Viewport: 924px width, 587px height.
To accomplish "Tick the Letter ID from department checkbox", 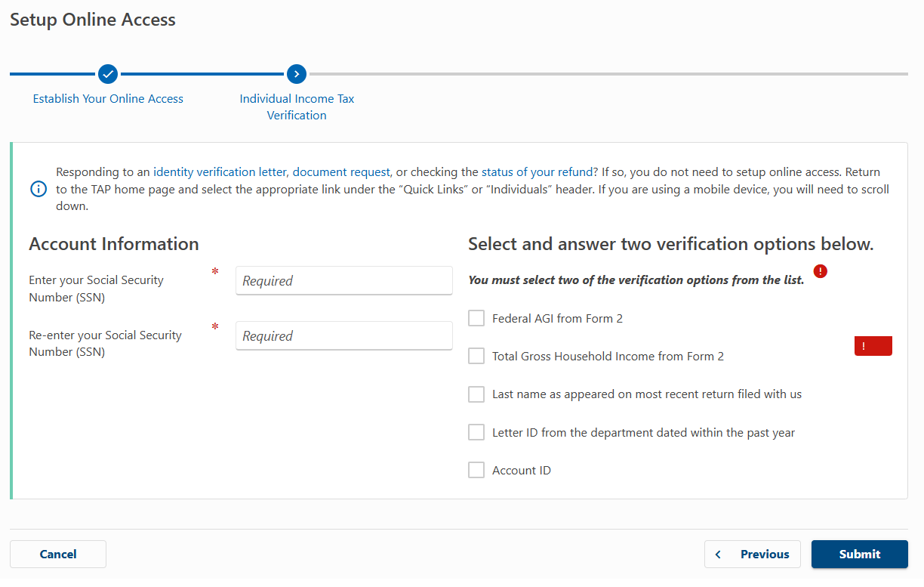I will coord(476,433).
